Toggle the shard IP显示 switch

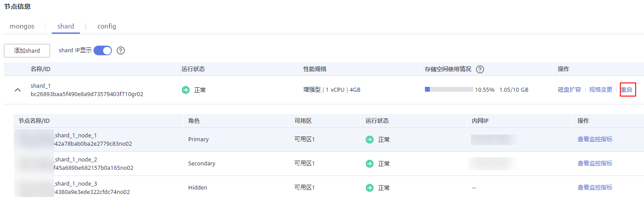coord(103,50)
